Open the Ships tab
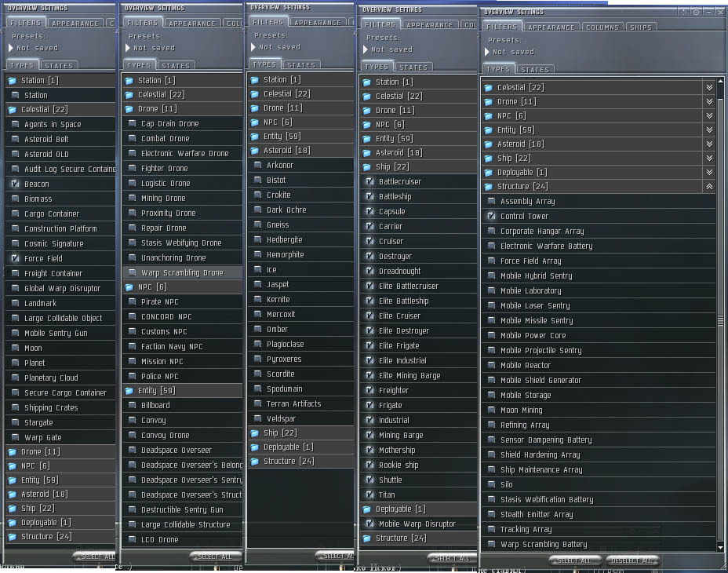This screenshot has width=728, height=573. click(641, 27)
